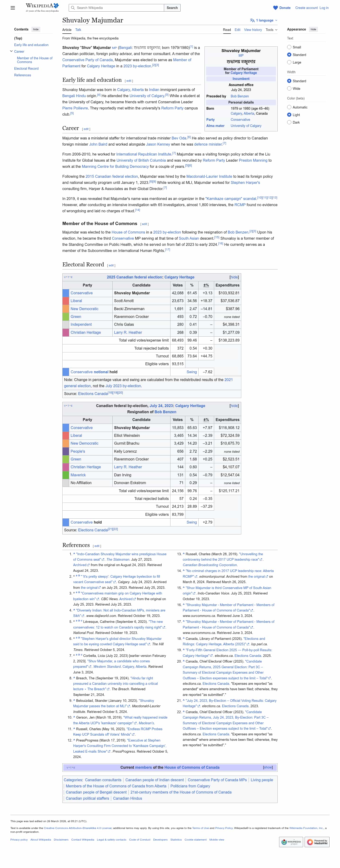This screenshot has width=340, height=868.
Task: Open the "Kamikaze campaign" scandal link
Action: tap(231, 199)
